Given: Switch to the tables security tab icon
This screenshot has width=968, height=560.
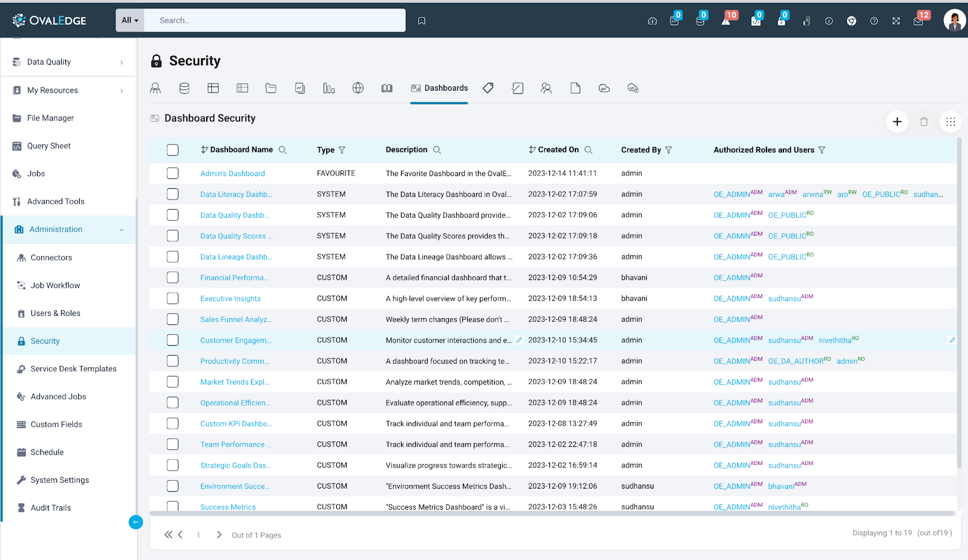Looking at the screenshot, I should (x=213, y=88).
